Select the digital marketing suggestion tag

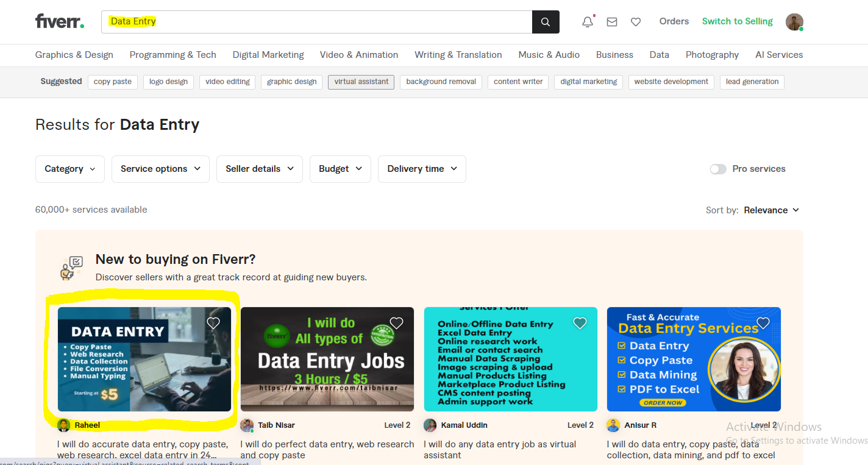click(589, 82)
